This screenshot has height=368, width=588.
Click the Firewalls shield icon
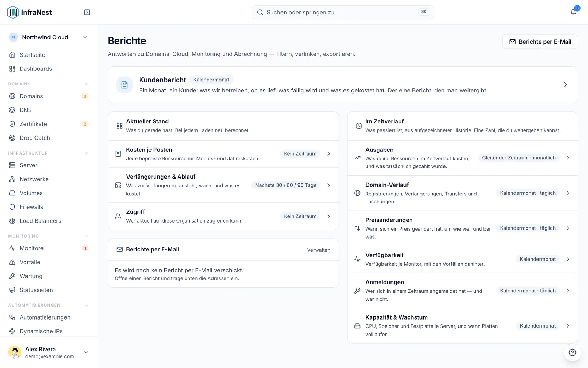(x=12, y=207)
